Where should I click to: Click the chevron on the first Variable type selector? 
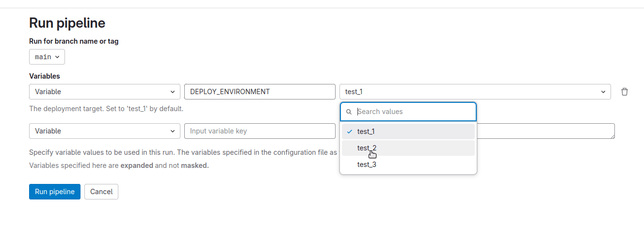173,92
